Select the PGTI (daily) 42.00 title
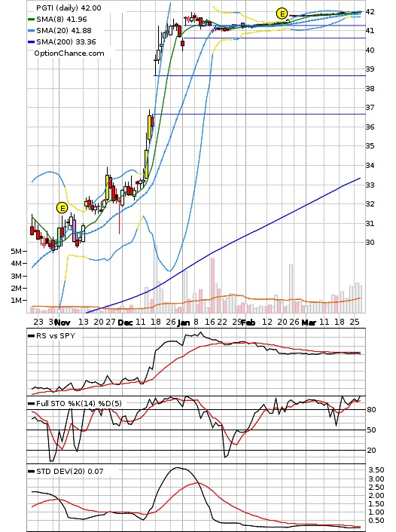This screenshot has width=396, height=532. [x=69, y=8]
